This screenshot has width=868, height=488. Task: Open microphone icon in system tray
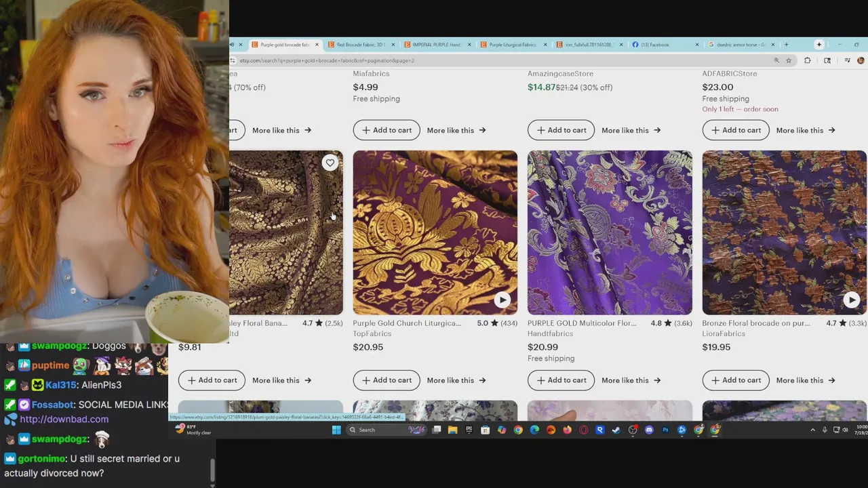pos(825,430)
